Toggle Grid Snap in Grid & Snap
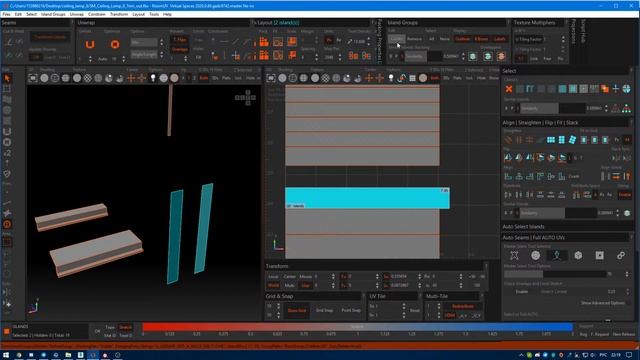The image size is (640, 360). coord(324,311)
